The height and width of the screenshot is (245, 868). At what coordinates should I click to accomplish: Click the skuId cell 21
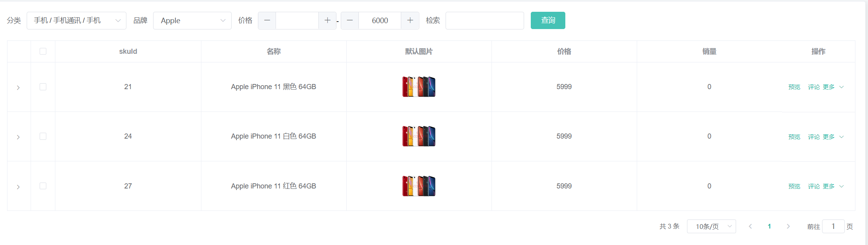coord(128,87)
